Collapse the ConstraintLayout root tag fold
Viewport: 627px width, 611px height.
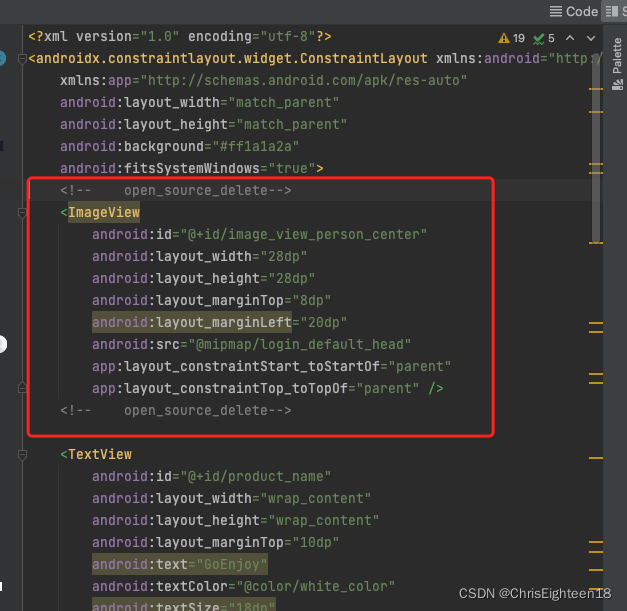click(22, 59)
